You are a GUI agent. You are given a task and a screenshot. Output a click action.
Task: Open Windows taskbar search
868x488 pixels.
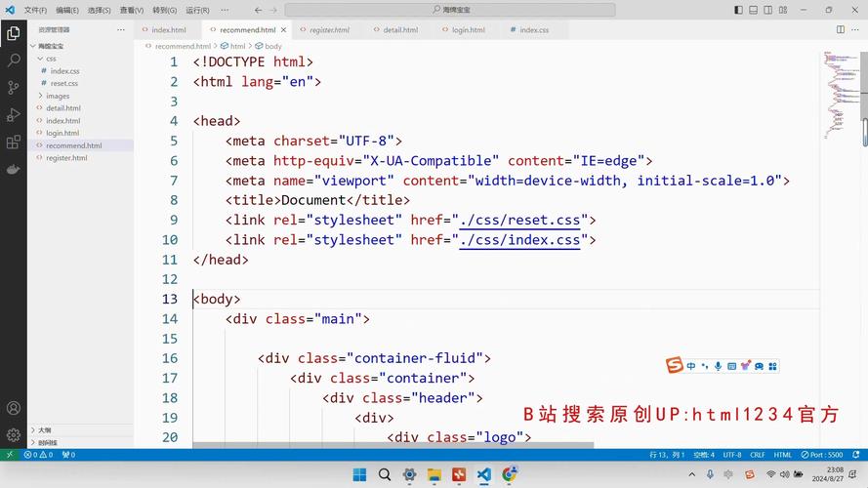tap(384, 474)
